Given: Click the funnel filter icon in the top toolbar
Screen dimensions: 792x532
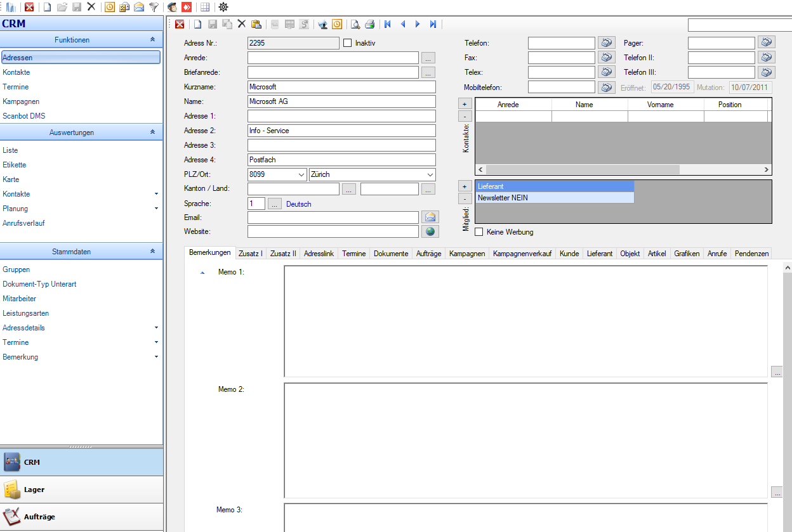Looking at the screenshot, I should tap(154, 7).
